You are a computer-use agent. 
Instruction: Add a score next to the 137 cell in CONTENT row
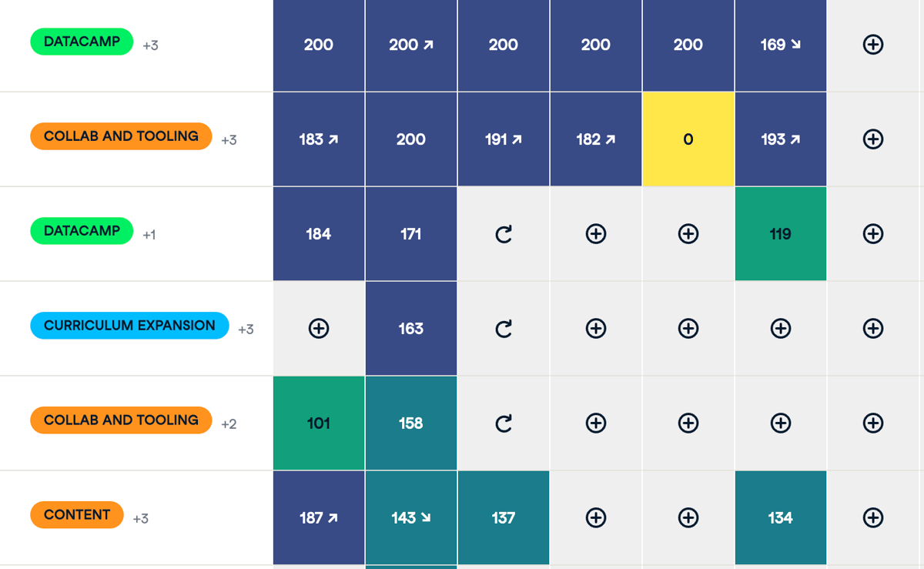pos(595,517)
